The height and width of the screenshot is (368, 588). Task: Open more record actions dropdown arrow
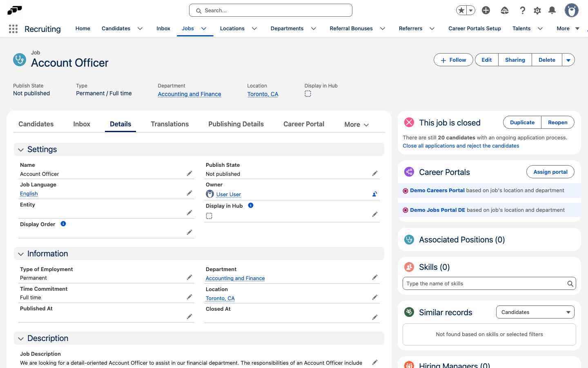pos(568,60)
